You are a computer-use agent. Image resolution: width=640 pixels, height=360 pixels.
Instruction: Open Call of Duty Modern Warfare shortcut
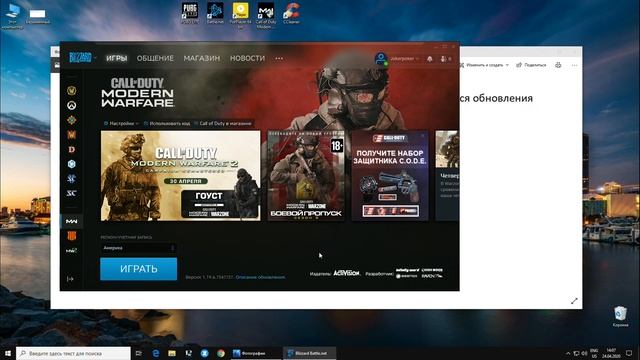point(266,15)
